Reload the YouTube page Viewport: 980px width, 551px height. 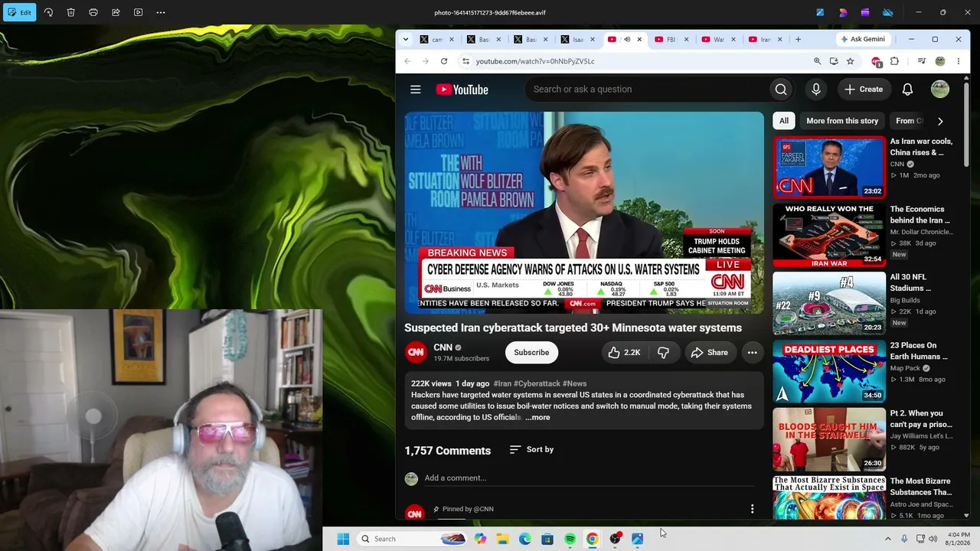click(x=444, y=61)
